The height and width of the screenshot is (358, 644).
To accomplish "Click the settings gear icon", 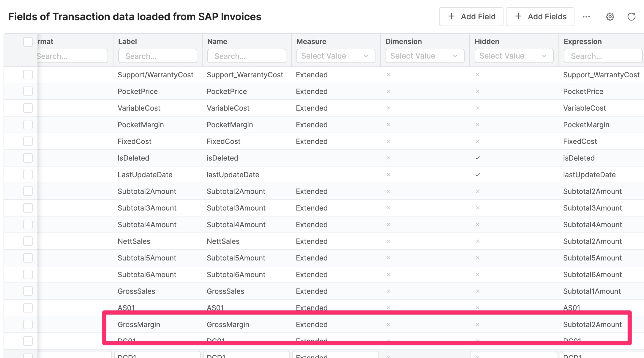I will 610,17.
